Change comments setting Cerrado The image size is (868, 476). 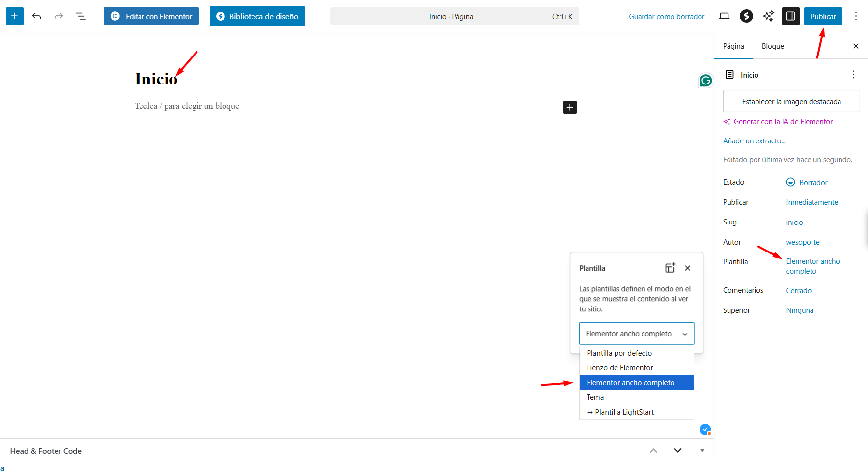pyautogui.click(x=799, y=291)
